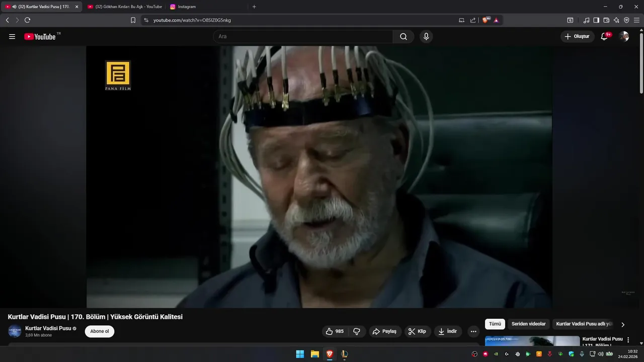Image resolution: width=644 pixels, height=362 pixels.
Task: Start voice search with microphone icon
Action: tap(426, 37)
